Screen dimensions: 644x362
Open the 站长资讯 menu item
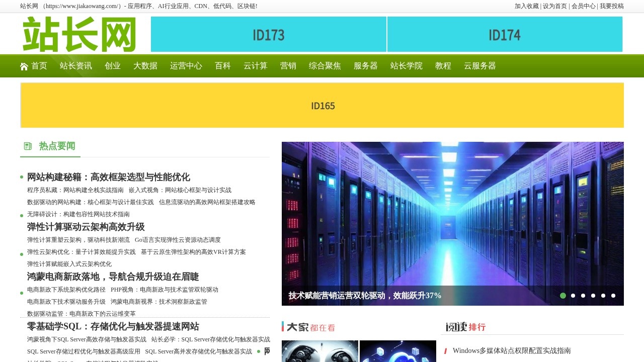pyautogui.click(x=76, y=66)
